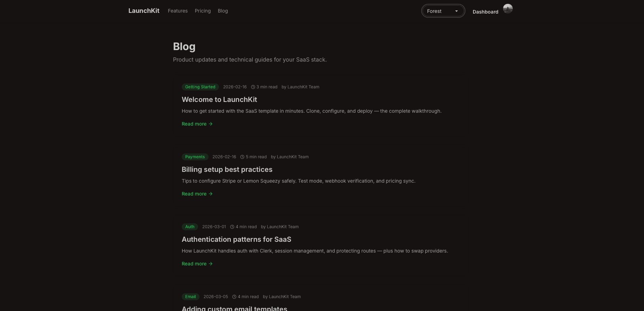Screen dimensions: 644x311
Task: Click the LaunchKit logo to go home
Action: (144, 11)
